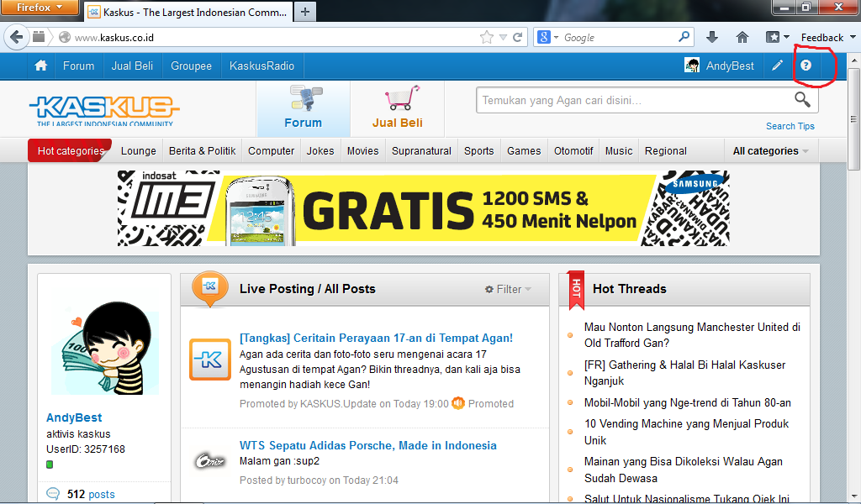This screenshot has width=861, height=504.
Task: Switch to the Forum tab
Action: tap(303, 108)
